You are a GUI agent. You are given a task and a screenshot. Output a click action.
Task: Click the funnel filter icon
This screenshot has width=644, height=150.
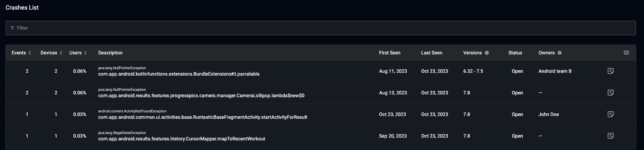(x=12, y=28)
